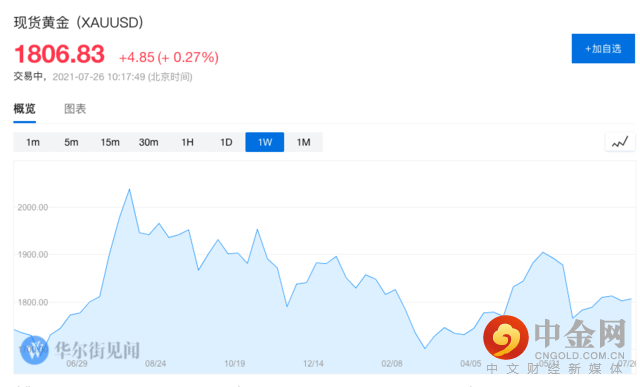
Task: Switch chart to 1H interval
Action: pos(187,142)
